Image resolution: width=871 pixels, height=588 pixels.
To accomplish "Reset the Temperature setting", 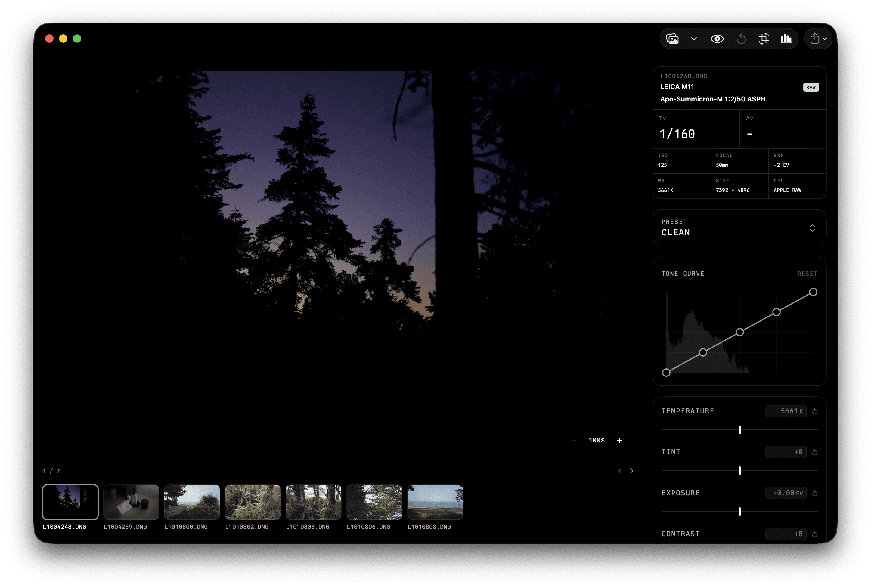I will pyautogui.click(x=814, y=411).
